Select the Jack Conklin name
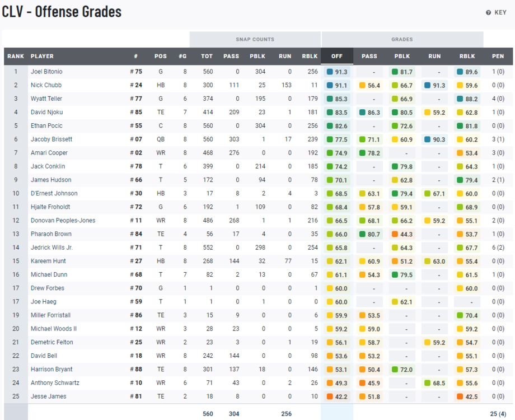Image resolution: width=515 pixels, height=420 pixels. tap(48, 166)
